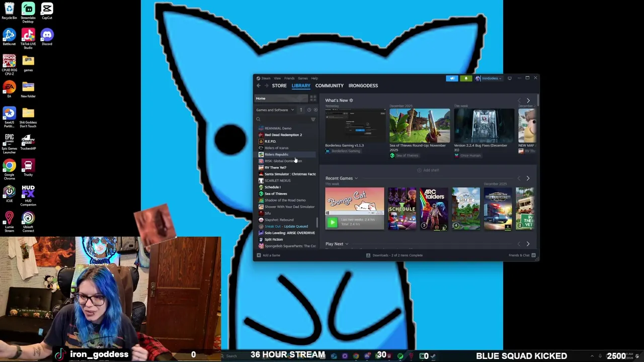Show next Recent Games arrow
The image size is (644, 362).
(528, 178)
